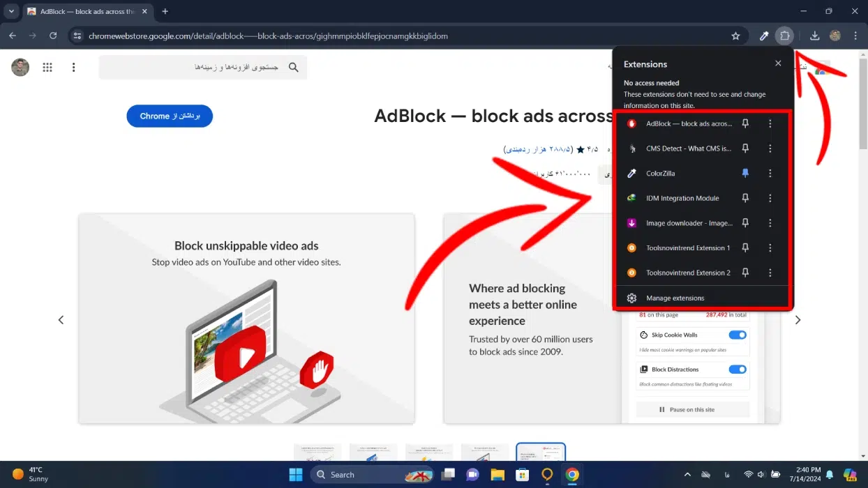Go to next carousel slide arrow
Image resolution: width=868 pixels, height=488 pixels.
(798, 320)
